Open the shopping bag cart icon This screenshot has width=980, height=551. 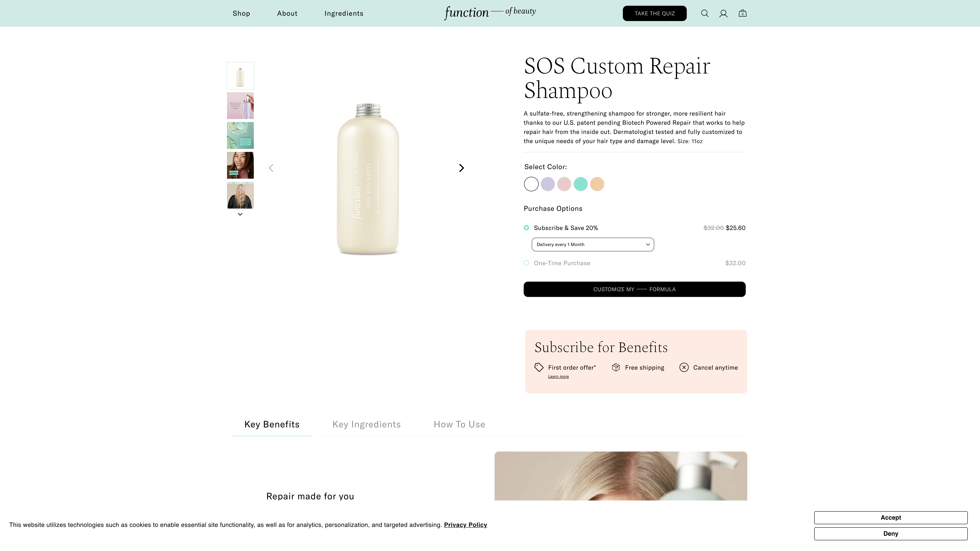pos(742,13)
